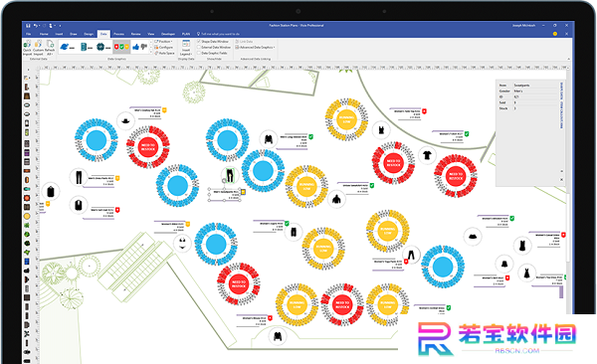Open the Position dropdown

point(164,41)
